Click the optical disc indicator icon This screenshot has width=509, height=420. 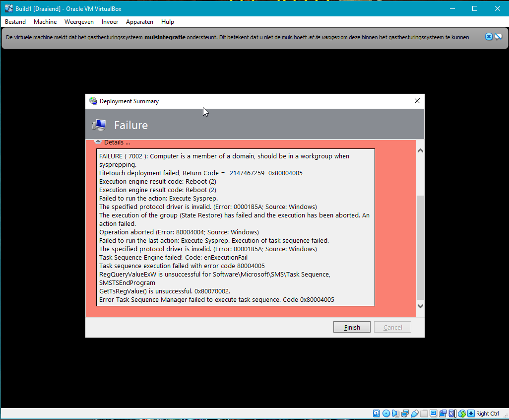point(386,413)
